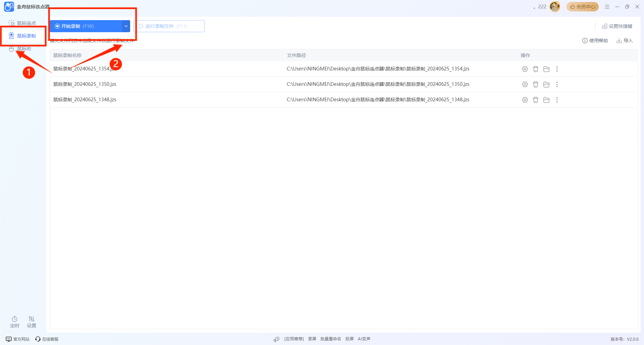
Task: Click the username 222
Action: click(542, 7)
